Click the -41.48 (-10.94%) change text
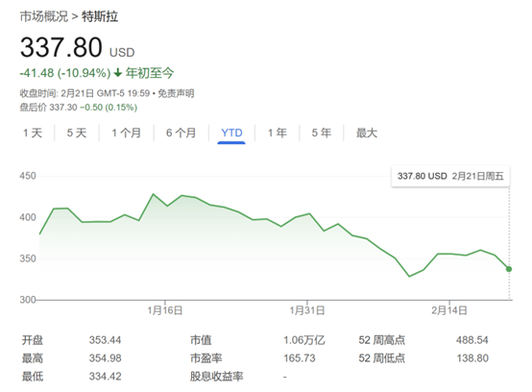The width and height of the screenshot is (532, 392). click(x=65, y=73)
